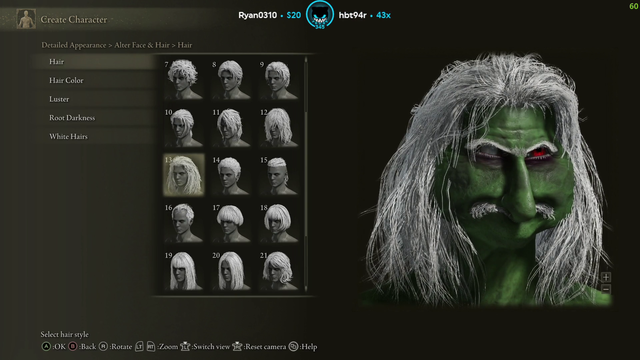Select bowl-cut hair style 17

[x=231, y=223]
